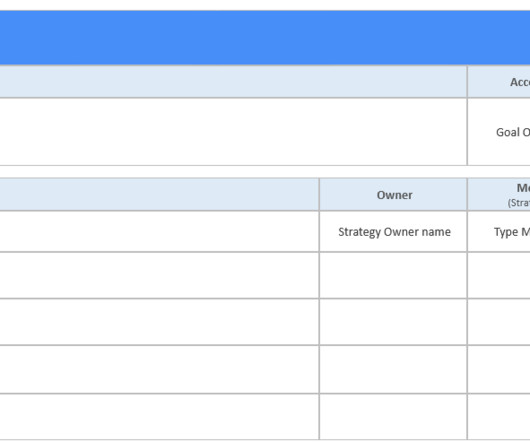The image size is (530, 442).
Task: Click the empty cell directly below "Type M"
Action: (499, 275)
